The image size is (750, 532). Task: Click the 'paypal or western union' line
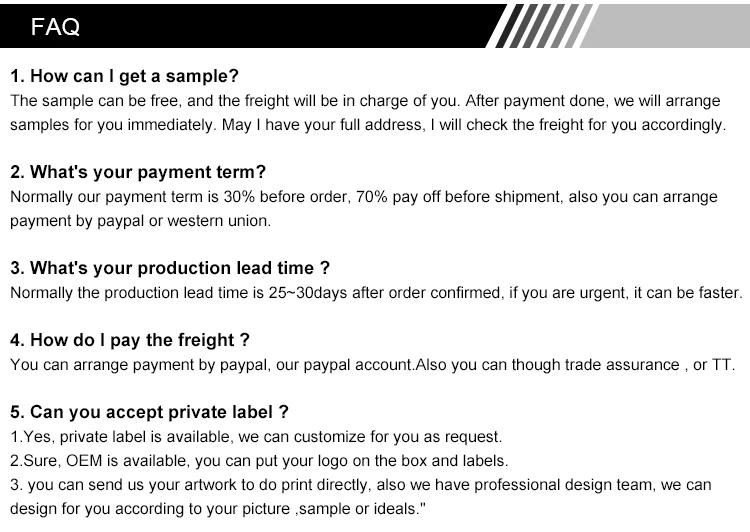(140, 221)
